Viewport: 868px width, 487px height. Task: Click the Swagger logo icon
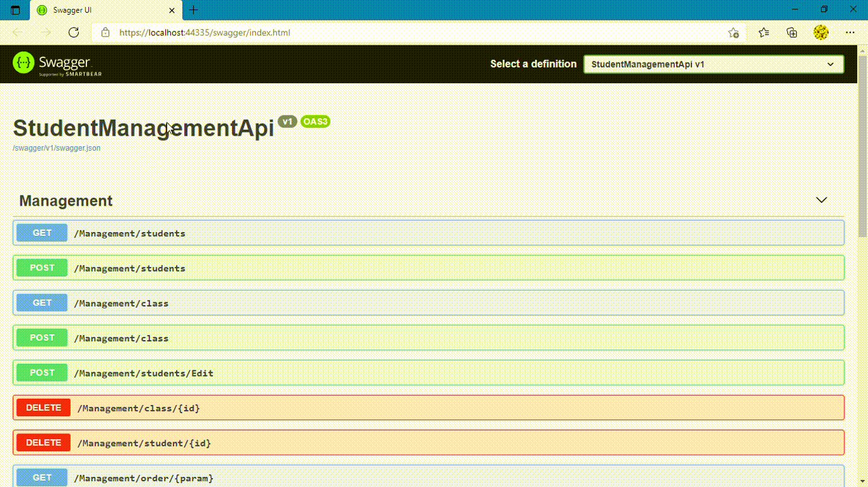(23, 62)
